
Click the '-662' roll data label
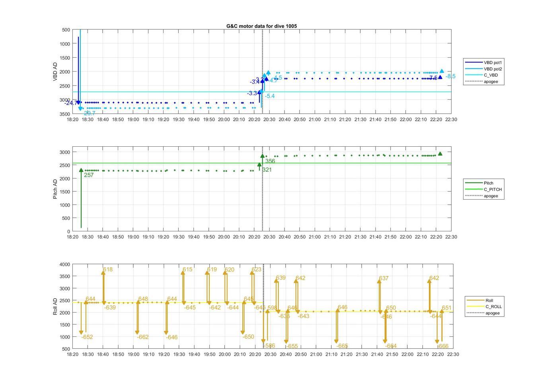[x=143, y=337]
